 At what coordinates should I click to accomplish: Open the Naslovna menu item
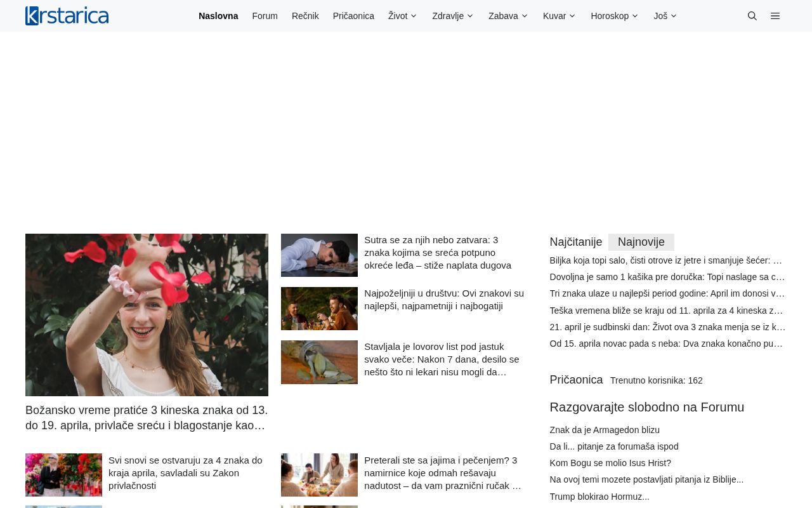(218, 16)
